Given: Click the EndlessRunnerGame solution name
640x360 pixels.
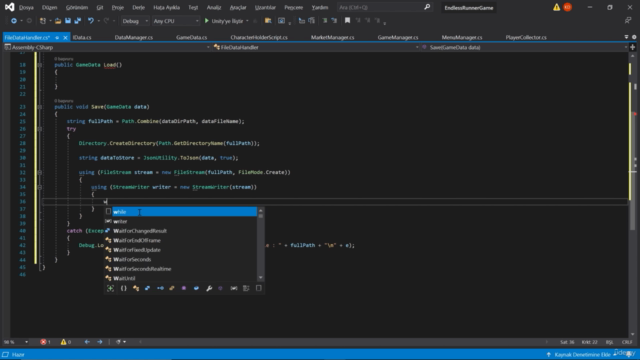Looking at the screenshot, I should tap(469, 8).
